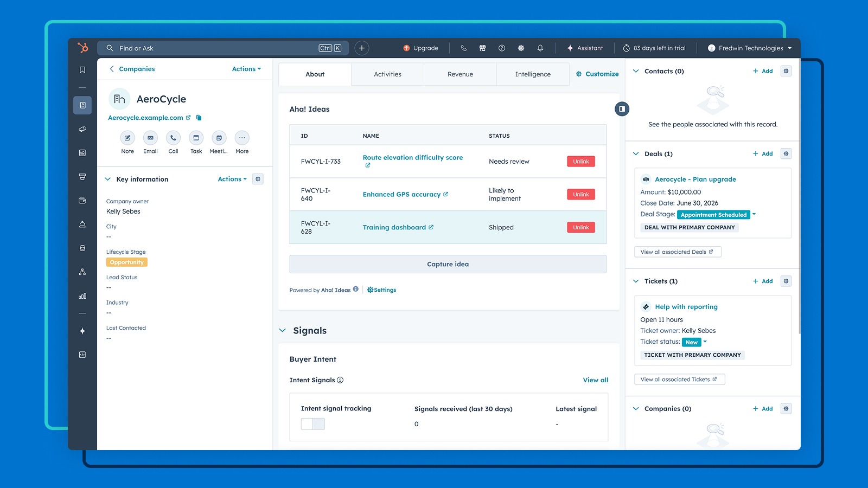Open the phone calling icon in top bar
The height and width of the screenshot is (488, 868).
(463, 48)
